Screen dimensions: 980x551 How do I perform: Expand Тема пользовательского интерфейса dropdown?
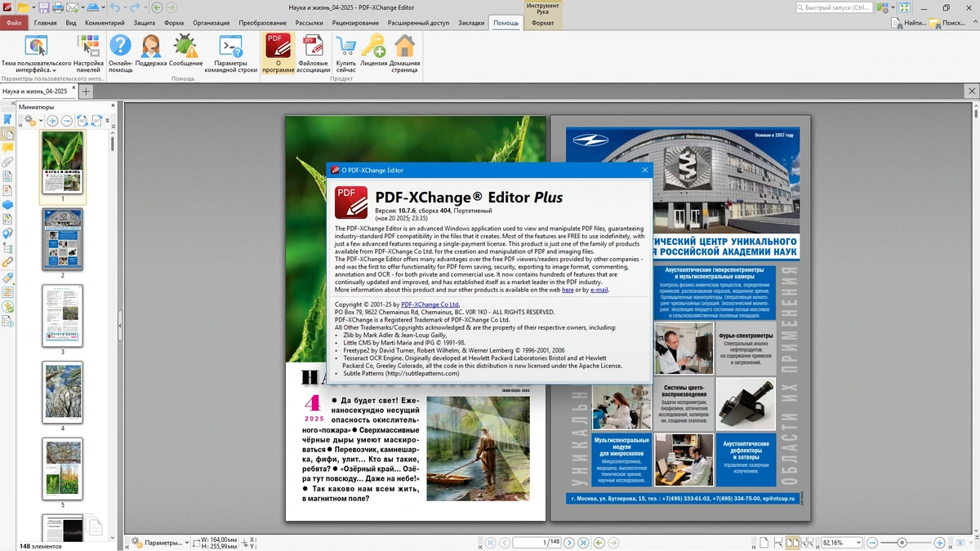54,70
